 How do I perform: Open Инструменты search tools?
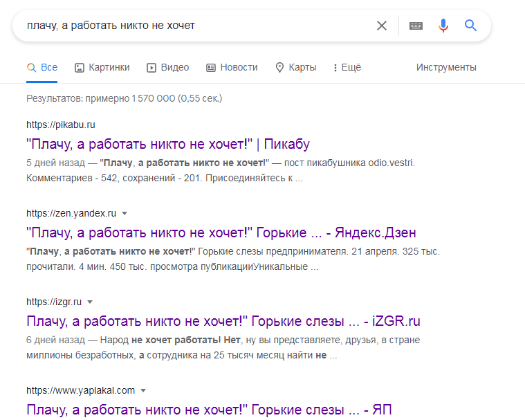[x=446, y=67]
